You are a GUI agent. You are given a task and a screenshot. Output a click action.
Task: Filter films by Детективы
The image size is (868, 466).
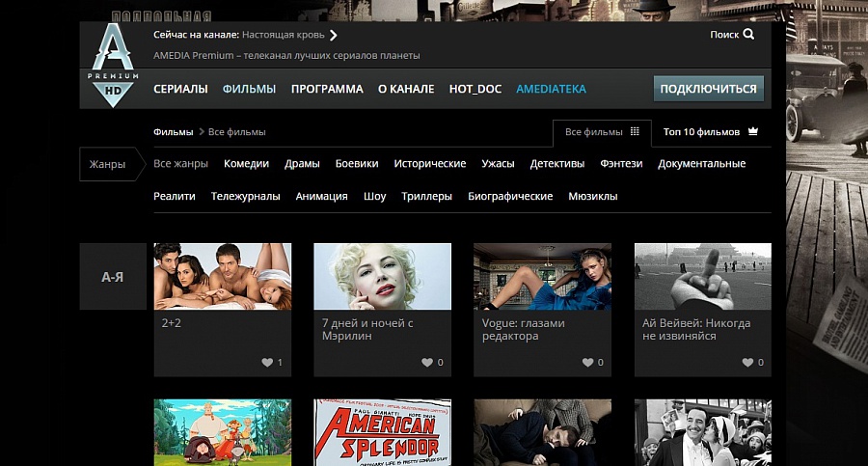tap(557, 163)
